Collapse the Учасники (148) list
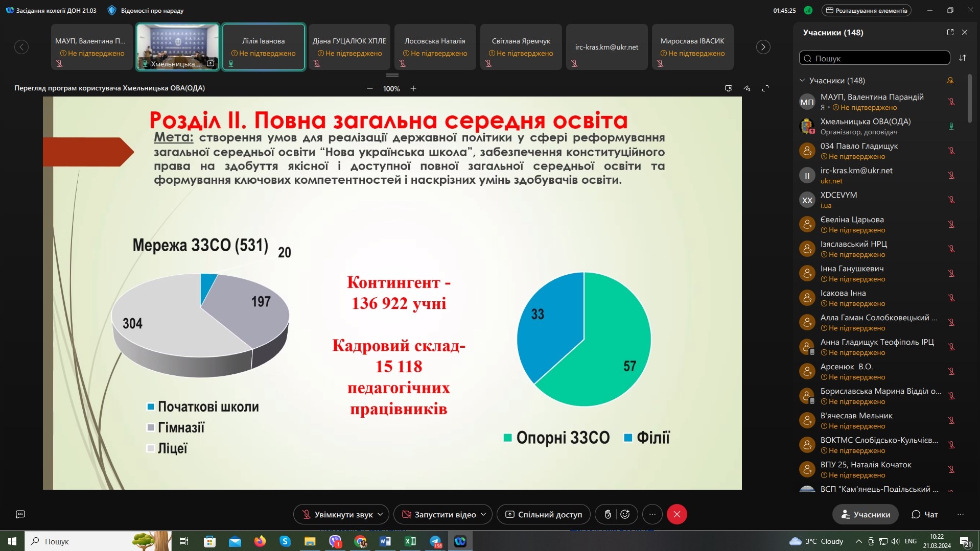Screen dimensions: 980x551 [802, 80]
